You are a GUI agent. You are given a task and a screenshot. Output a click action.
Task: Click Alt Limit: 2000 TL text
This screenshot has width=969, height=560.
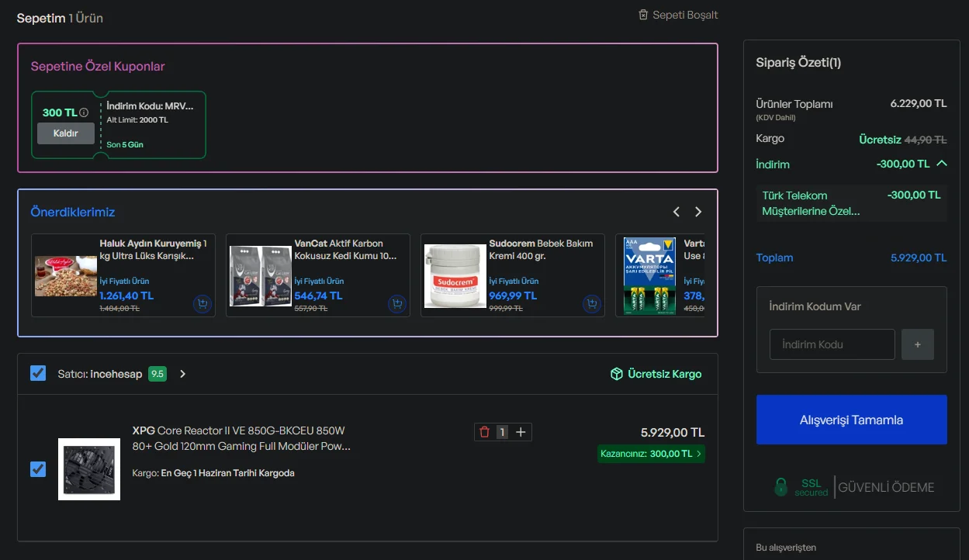point(137,120)
